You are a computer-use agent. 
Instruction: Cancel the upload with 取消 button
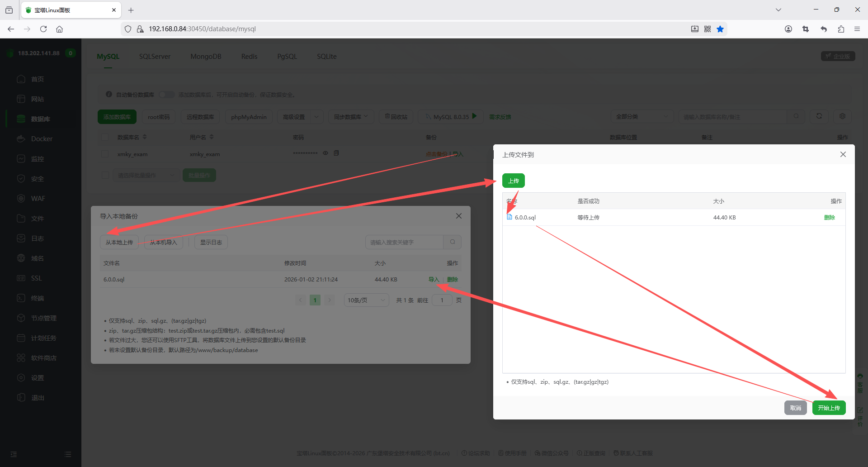pyautogui.click(x=795, y=408)
